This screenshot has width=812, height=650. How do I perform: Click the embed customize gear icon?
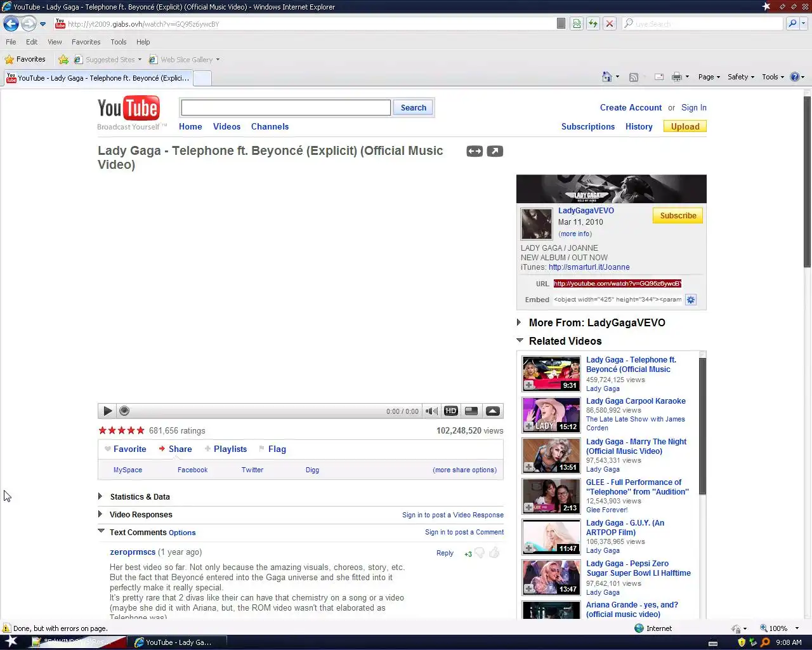691,300
